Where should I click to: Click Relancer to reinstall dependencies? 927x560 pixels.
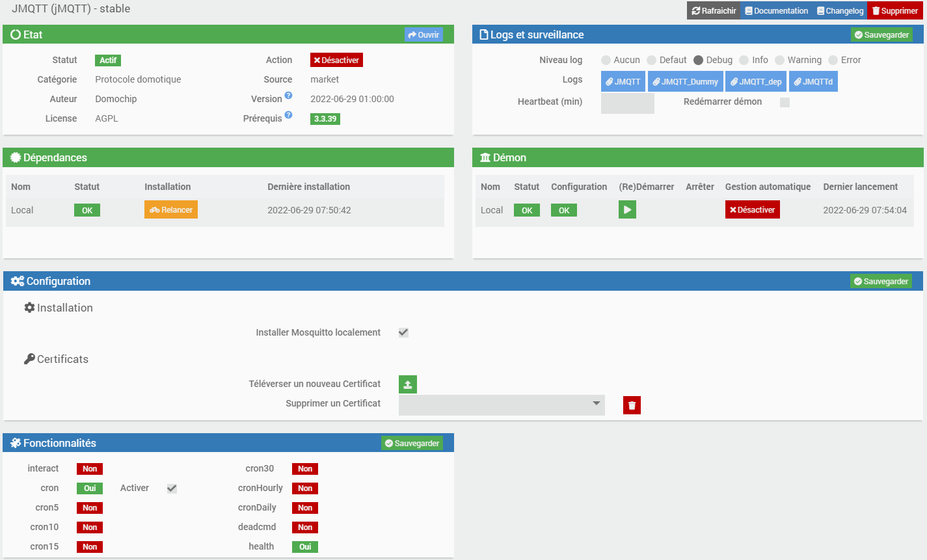point(171,209)
